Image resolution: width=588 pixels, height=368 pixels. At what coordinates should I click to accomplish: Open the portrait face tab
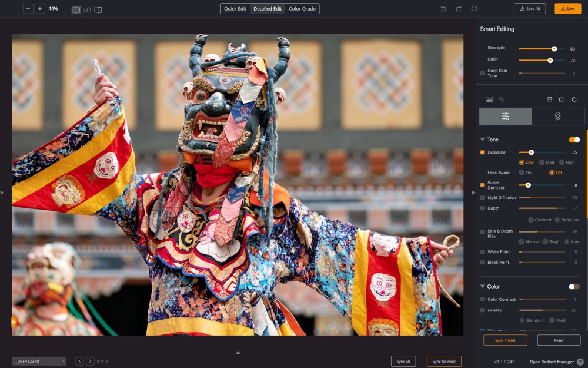(558, 117)
